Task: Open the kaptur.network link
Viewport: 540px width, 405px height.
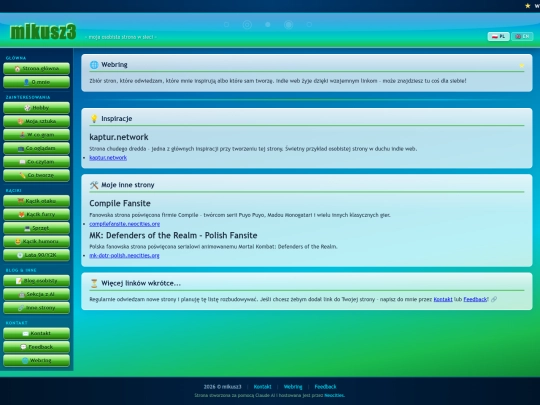Action: 108,158
